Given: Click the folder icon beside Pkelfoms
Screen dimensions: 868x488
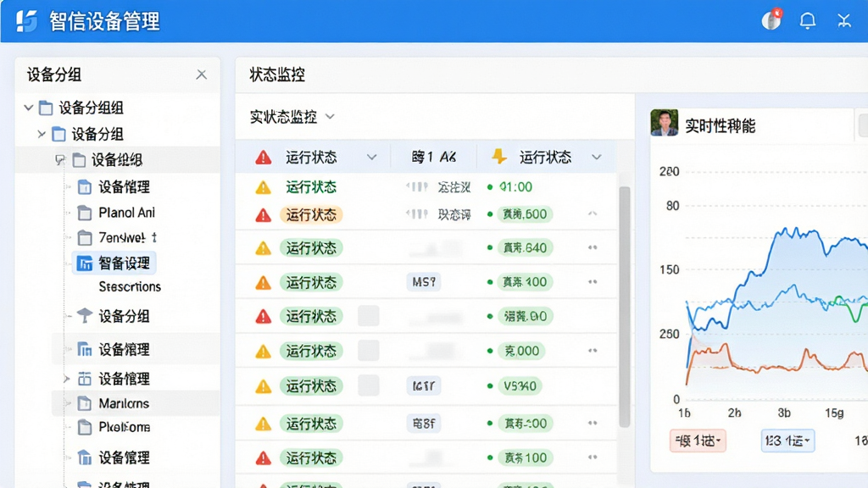Looking at the screenshot, I should click(85, 427).
